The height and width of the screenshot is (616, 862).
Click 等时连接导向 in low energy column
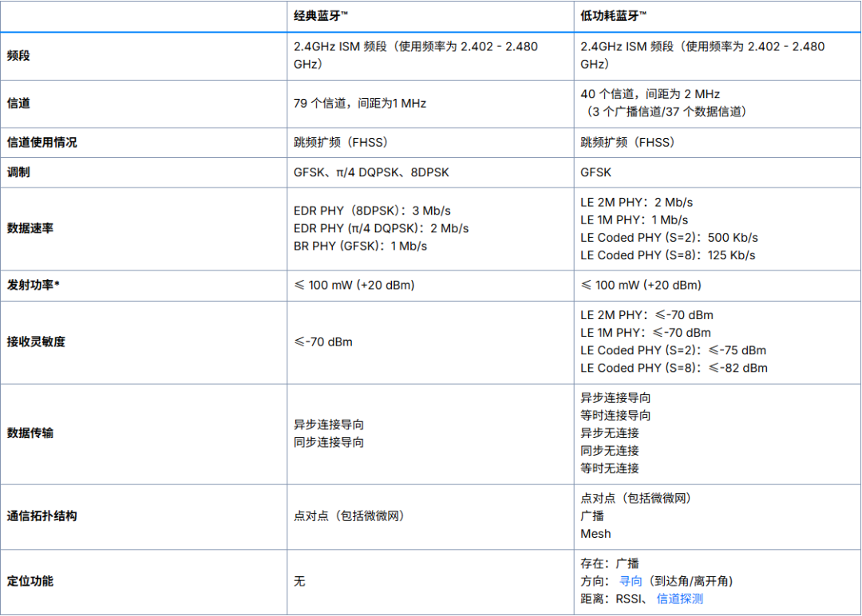(615, 416)
